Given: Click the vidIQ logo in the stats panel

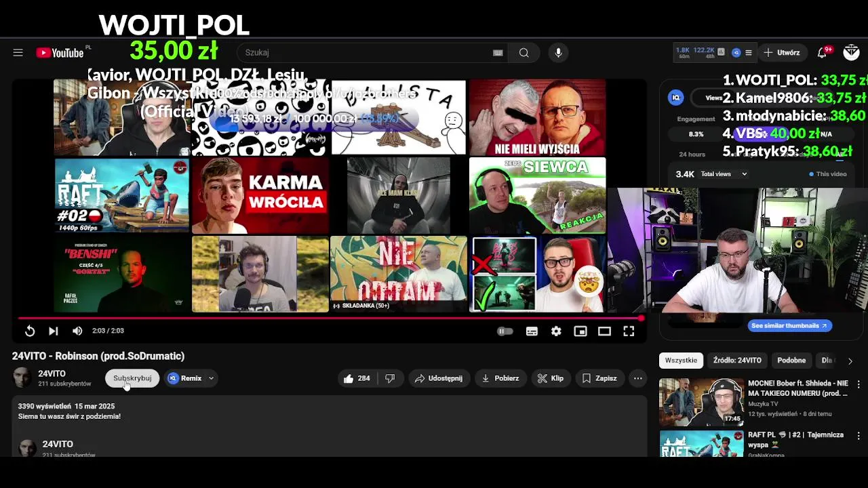Looking at the screenshot, I should (x=676, y=98).
